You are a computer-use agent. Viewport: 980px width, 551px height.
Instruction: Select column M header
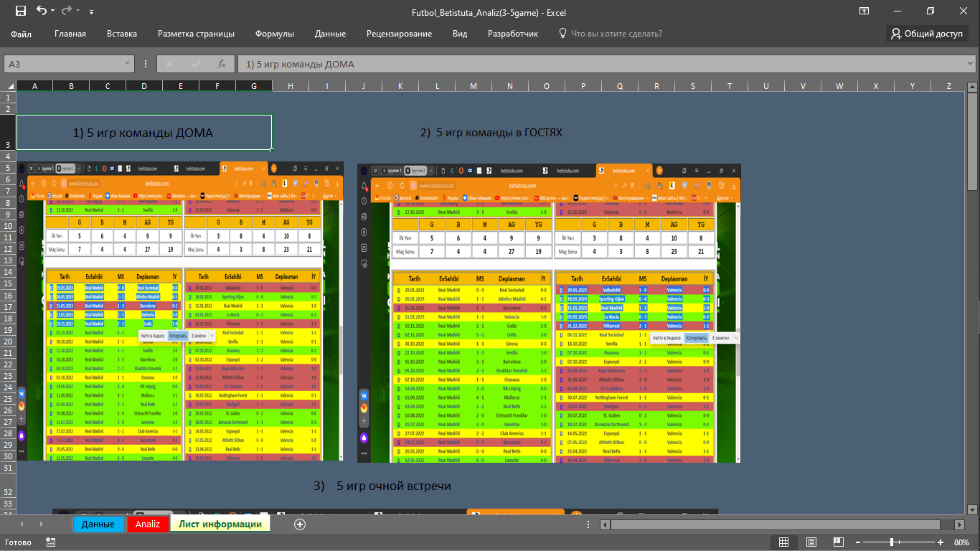(x=473, y=86)
